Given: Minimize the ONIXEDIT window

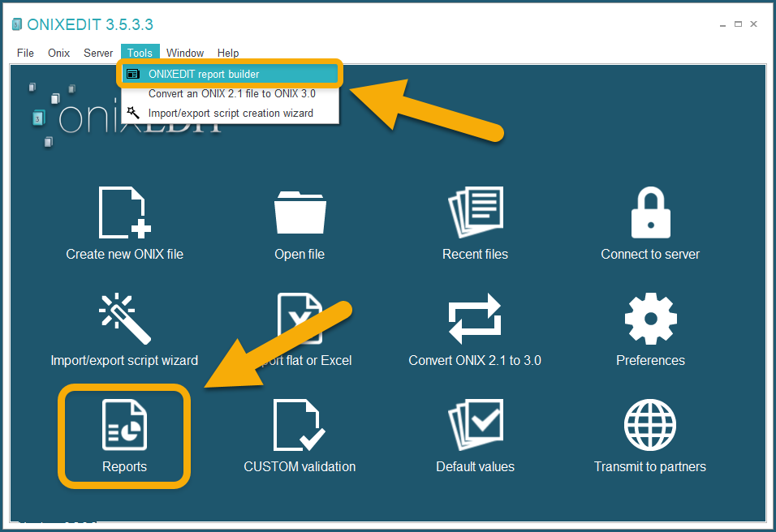Looking at the screenshot, I should 722,24.
